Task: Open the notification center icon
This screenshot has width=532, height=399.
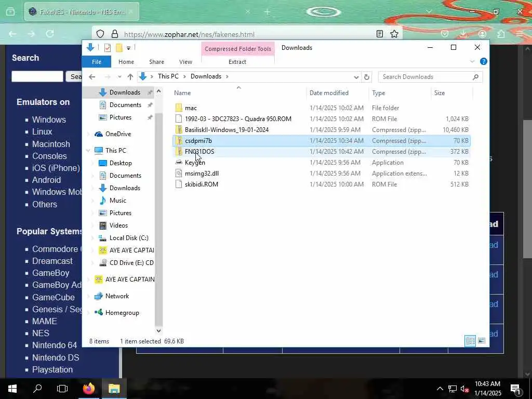Action: point(515,389)
